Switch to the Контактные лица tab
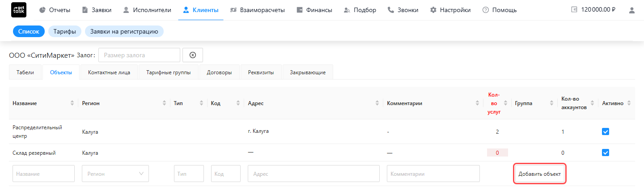This screenshot has width=644, height=195. click(x=109, y=72)
